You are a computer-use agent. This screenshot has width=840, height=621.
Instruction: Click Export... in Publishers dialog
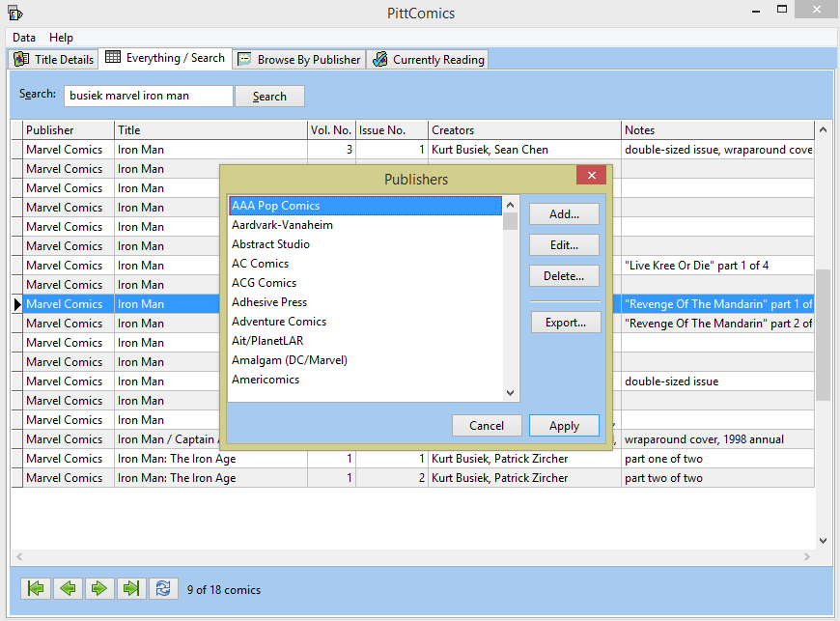[x=566, y=323]
